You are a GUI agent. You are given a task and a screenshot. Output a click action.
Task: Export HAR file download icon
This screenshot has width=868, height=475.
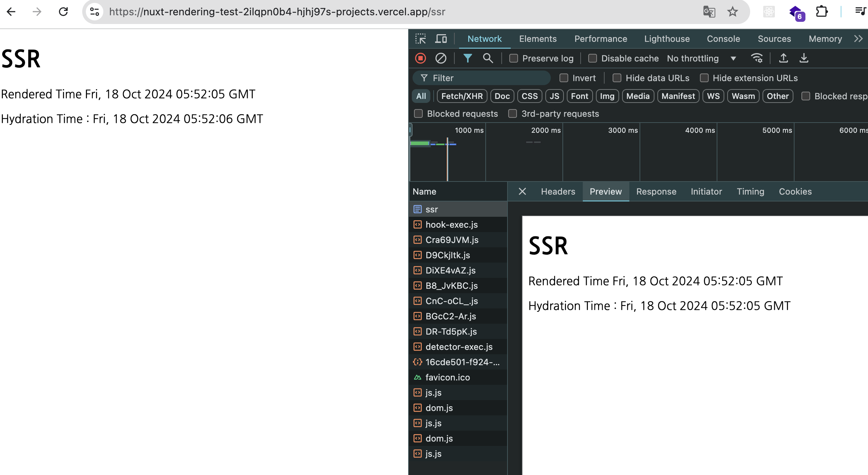(x=804, y=58)
